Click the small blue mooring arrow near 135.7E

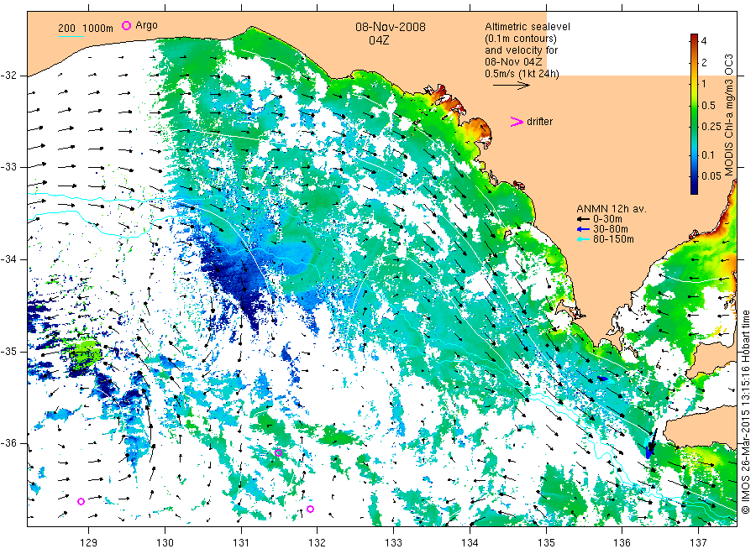[x=602, y=379]
